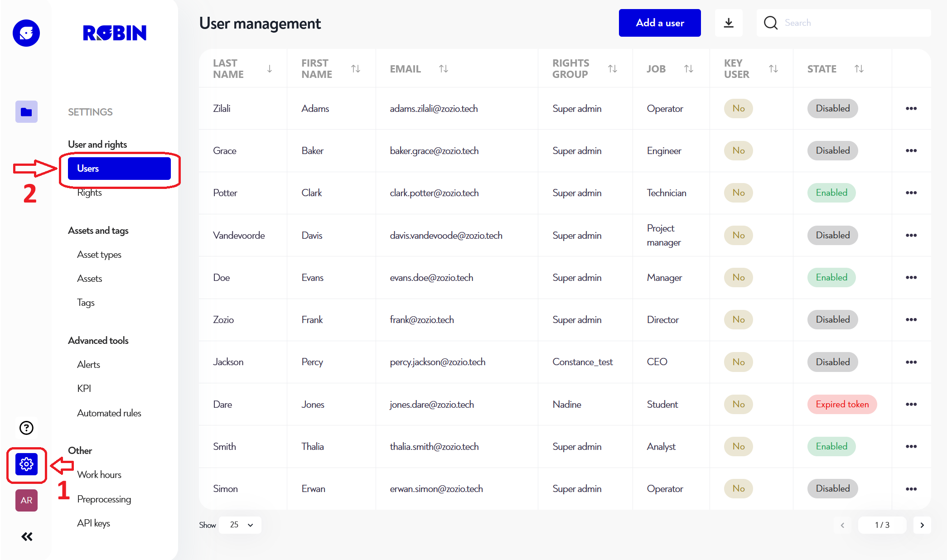Viewport: 947px width, 560px height.
Task: Open the folder icon in left rail
Action: [26, 111]
